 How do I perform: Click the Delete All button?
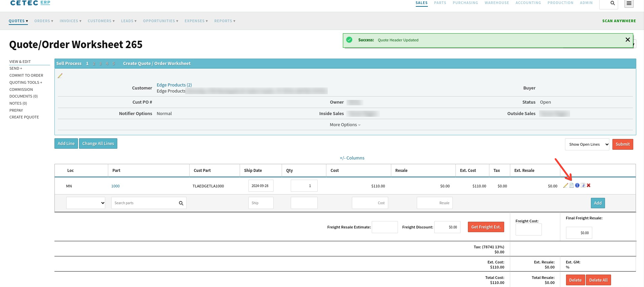(x=598, y=280)
